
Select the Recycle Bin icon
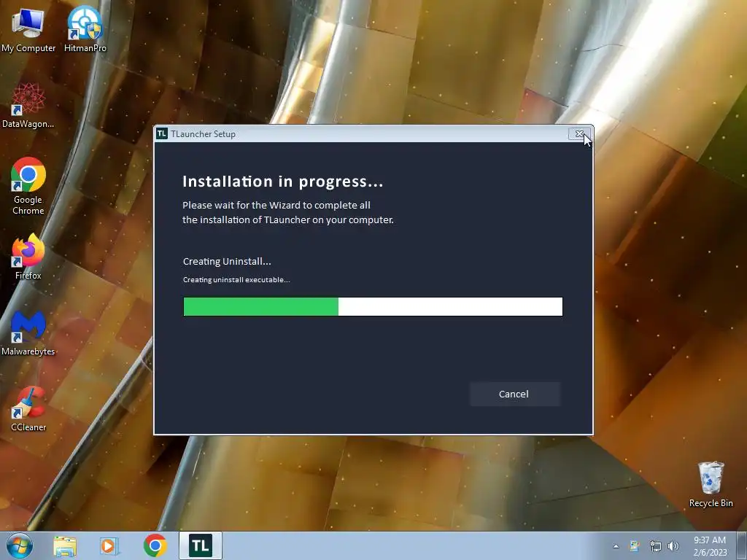tap(711, 485)
